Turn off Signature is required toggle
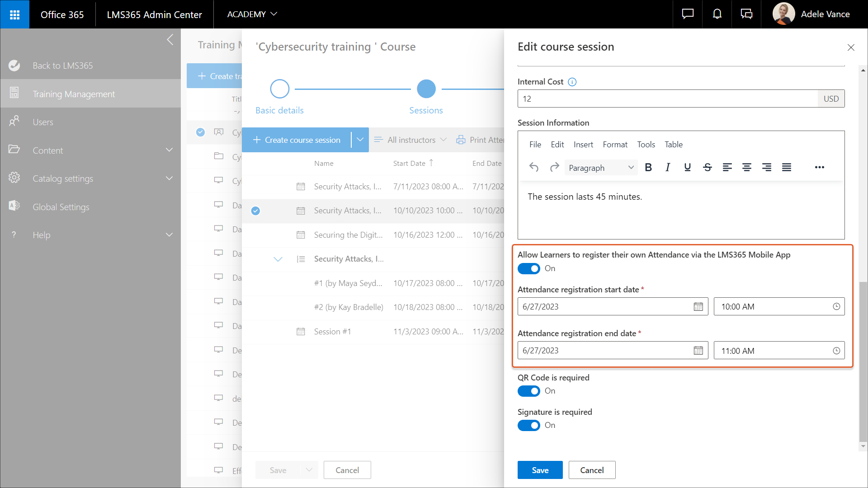Viewport: 868px width, 488px height. pos(528,425)
